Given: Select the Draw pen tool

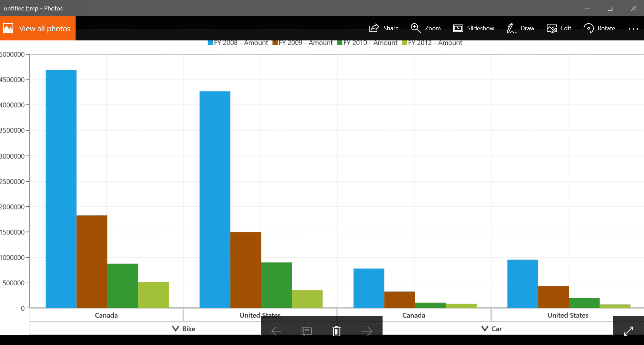Looking at the screenshot, I should pos(511,28).
